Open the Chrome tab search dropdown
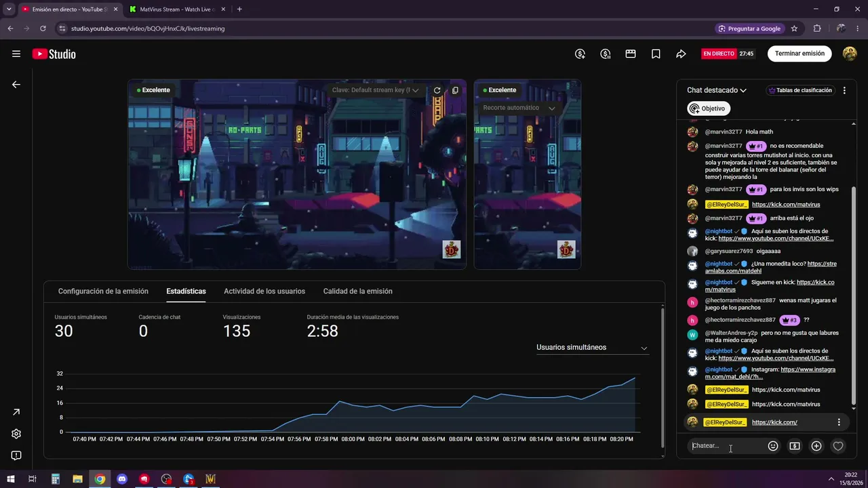Viewport: 868px width, 488px height. [9, 9]
